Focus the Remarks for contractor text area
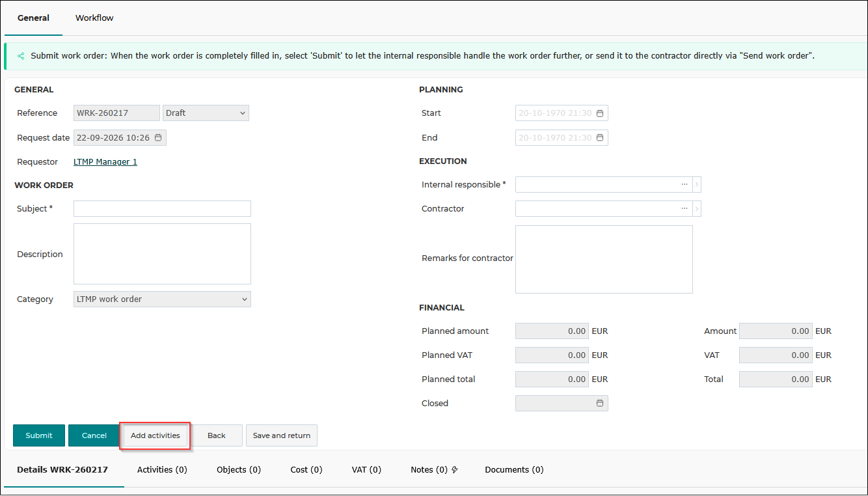This screenshot has width=868, height=496. [x=604, y=259]
